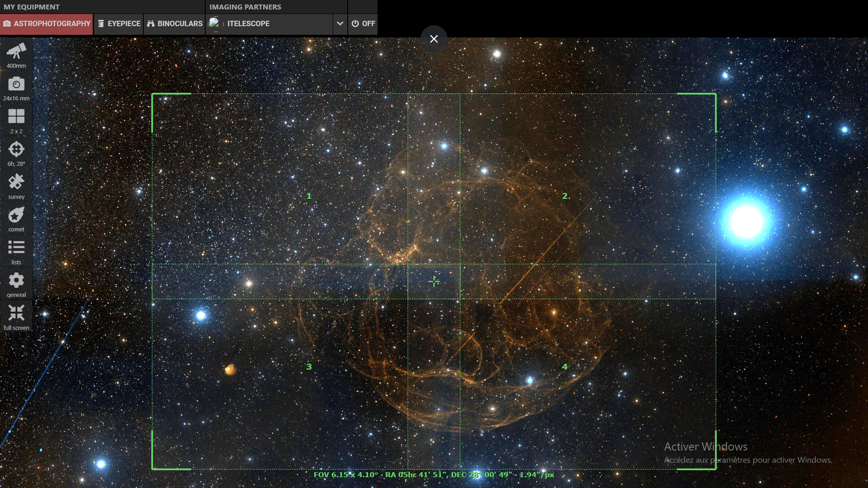
Task: Open the survey selection tool
Action: 16,186
